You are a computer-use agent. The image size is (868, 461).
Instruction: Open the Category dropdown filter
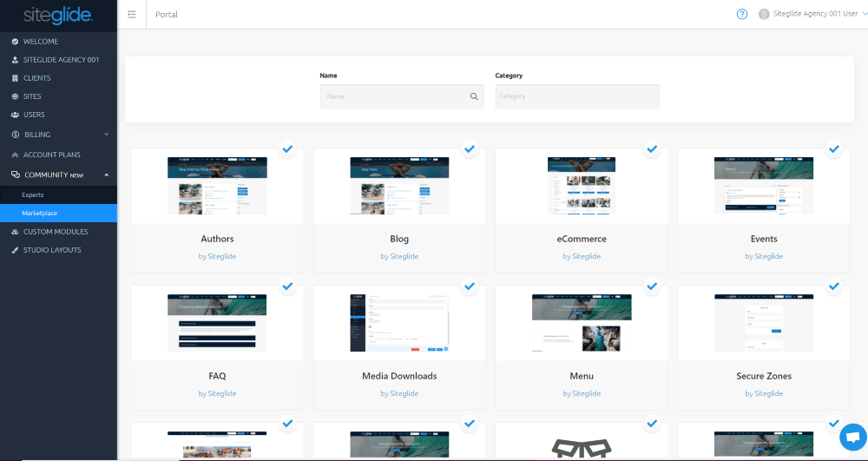[x=576, y=96]
